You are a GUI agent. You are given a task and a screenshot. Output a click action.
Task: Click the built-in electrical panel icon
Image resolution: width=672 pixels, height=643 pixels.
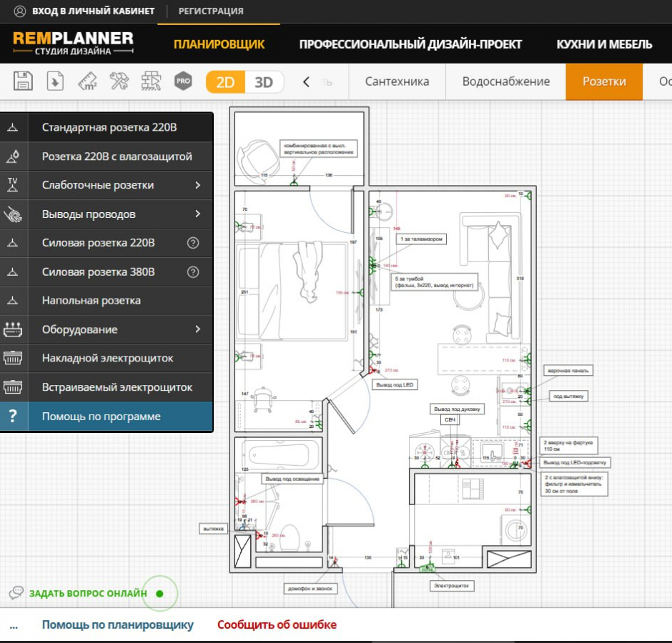[x=13, y=387]
